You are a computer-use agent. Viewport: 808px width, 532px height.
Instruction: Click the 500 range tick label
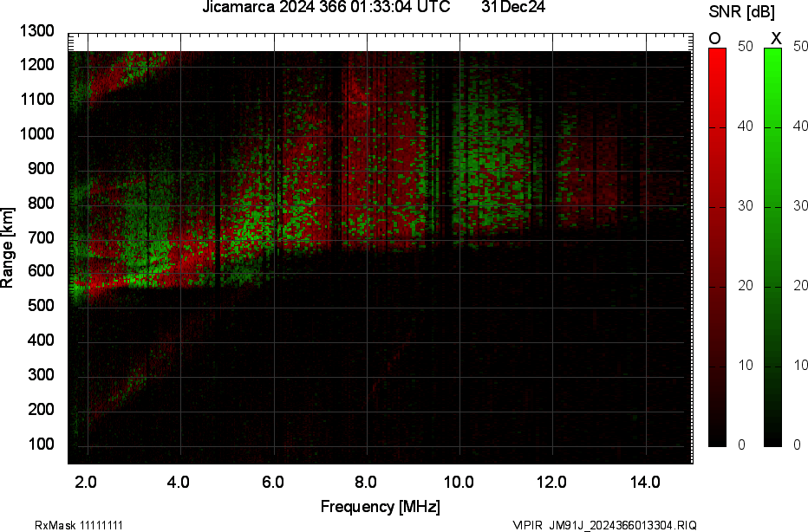click(x=41, y=305)
